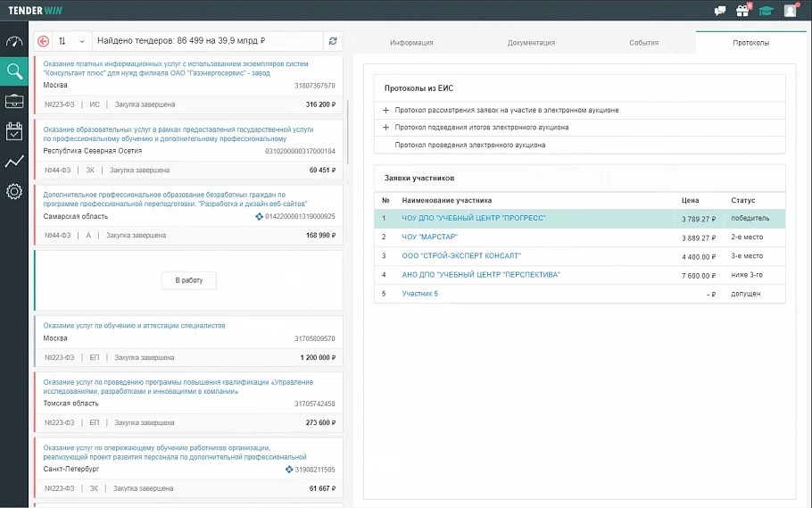This screenshot has height=508, width=812.
Task: Click the tender list vertical scrollbar
Action: coord(347,133)
